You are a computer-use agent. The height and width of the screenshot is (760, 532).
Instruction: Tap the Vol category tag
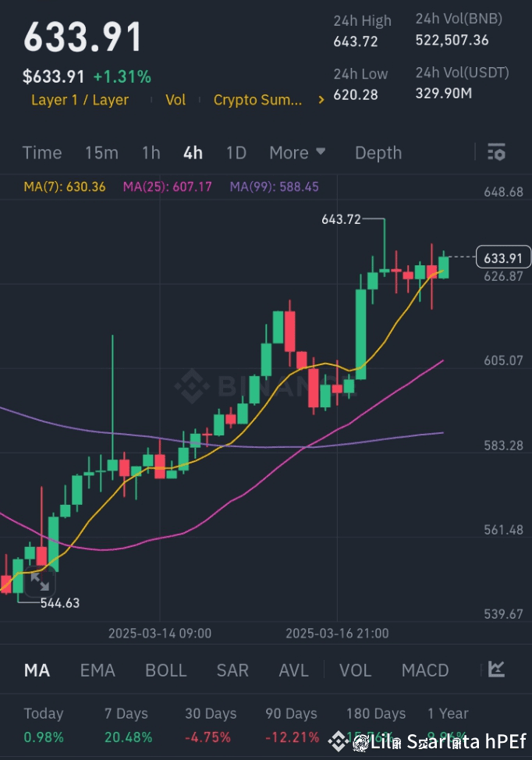pyautogui.click(x=176, y=100)
